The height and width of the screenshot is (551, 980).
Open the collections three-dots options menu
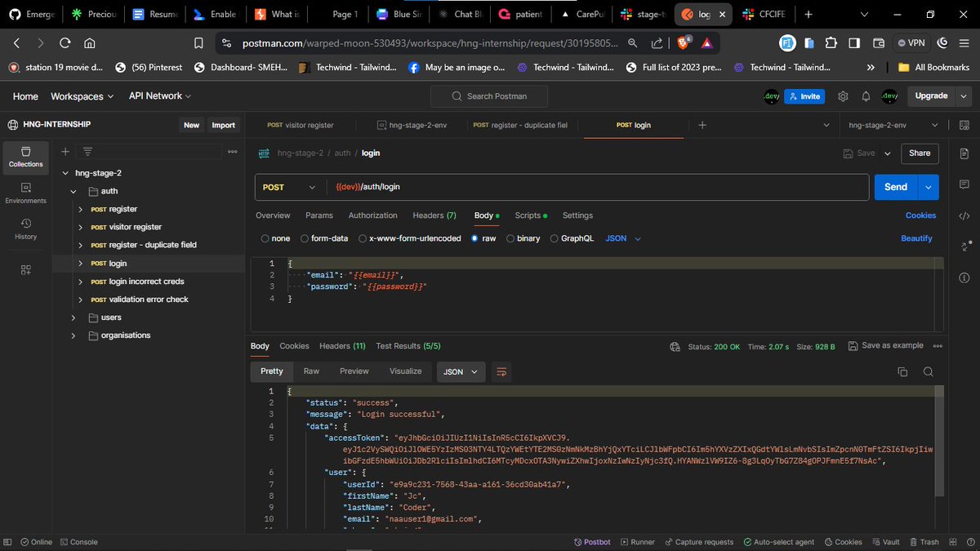(232, 151)
